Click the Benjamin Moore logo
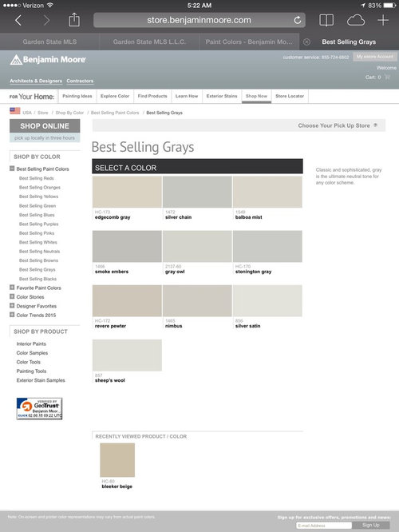This screenshot has height=532, width=399. pos(48,60)
